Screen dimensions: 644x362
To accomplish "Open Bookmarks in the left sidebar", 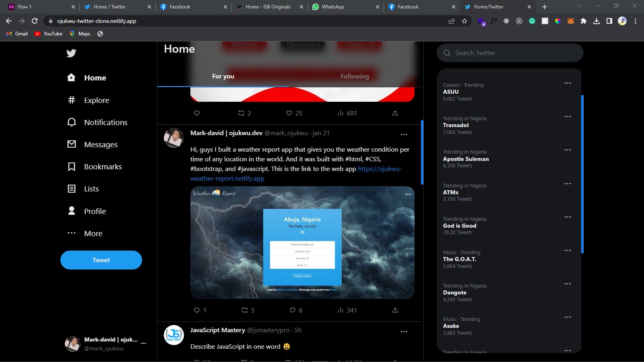I will click(x=94, y=167).
